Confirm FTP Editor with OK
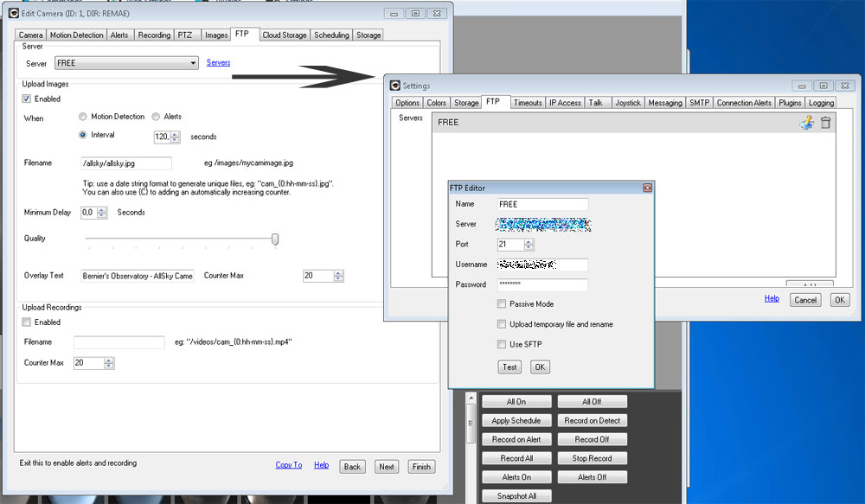The height and width of the screenshot is (504, 865). pos(540,367)
